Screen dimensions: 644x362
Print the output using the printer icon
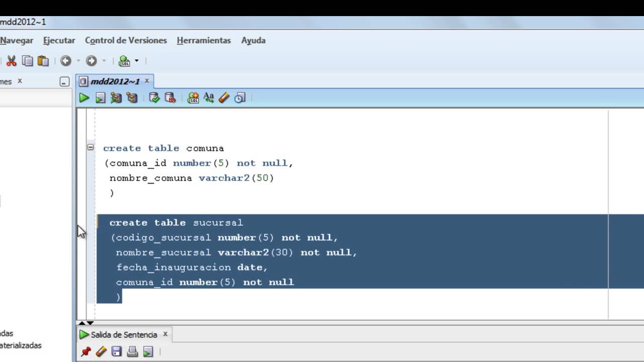[x=132, y=351]
